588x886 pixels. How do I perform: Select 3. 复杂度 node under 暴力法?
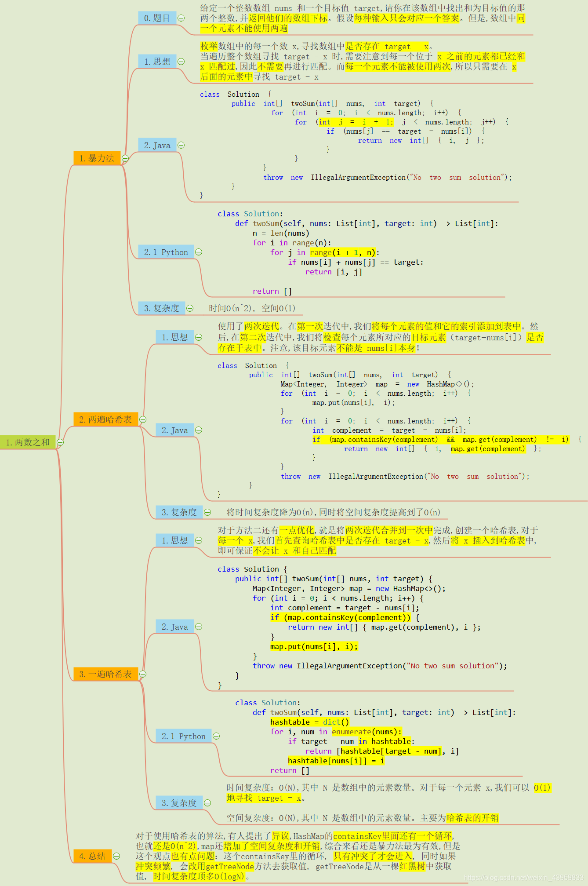[161, 308]
